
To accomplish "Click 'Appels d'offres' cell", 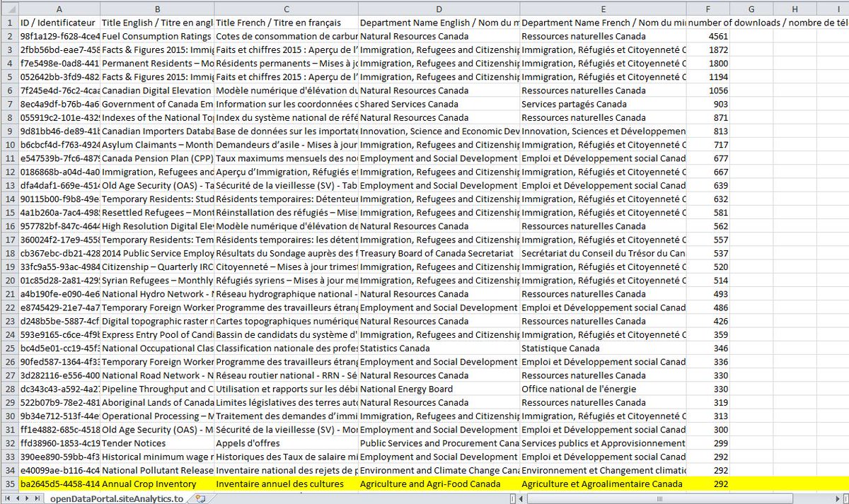I will (286, 443).
